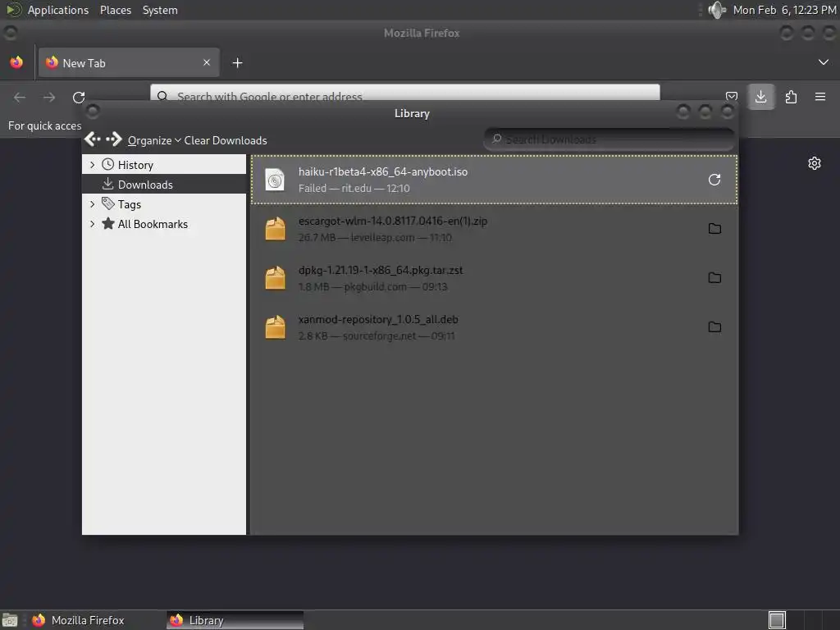The image size is (840, 630).
Task: Open the Organize dropdown menu
Action: (x=154, y=140)
